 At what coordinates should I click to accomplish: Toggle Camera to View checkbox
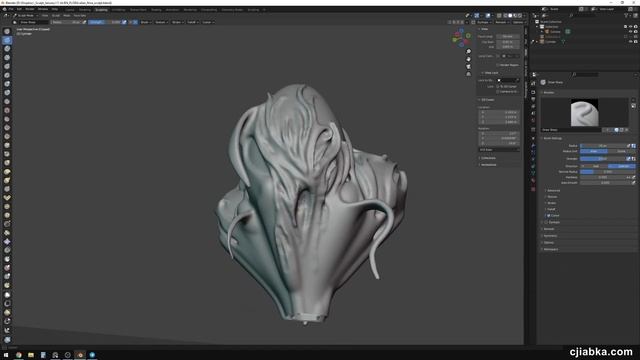pos(498,91)
